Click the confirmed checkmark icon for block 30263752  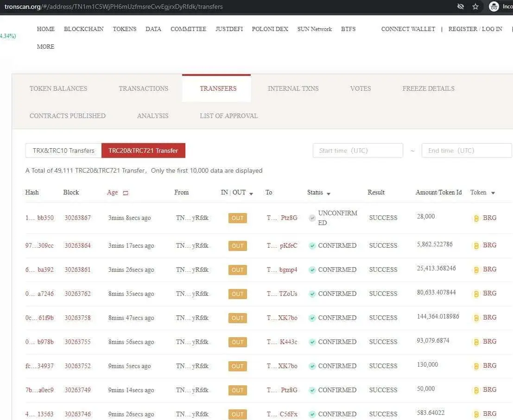click(312, 366)
